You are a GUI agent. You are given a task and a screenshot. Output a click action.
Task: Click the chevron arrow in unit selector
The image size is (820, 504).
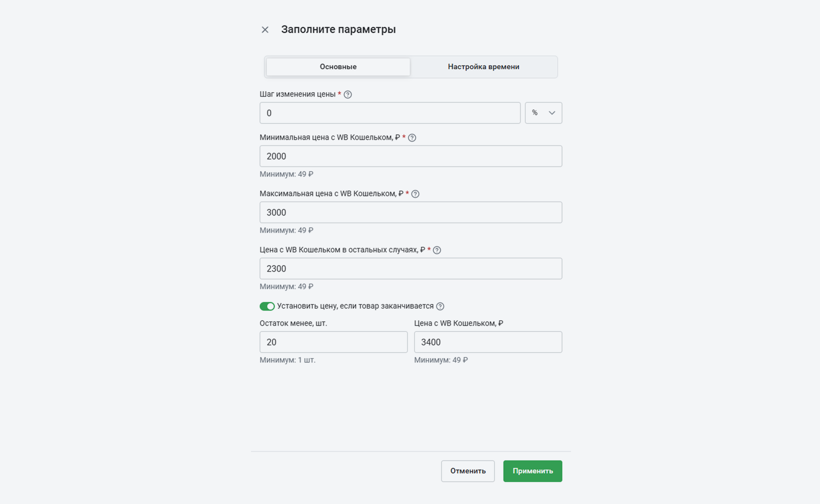(x=552, y=113)
